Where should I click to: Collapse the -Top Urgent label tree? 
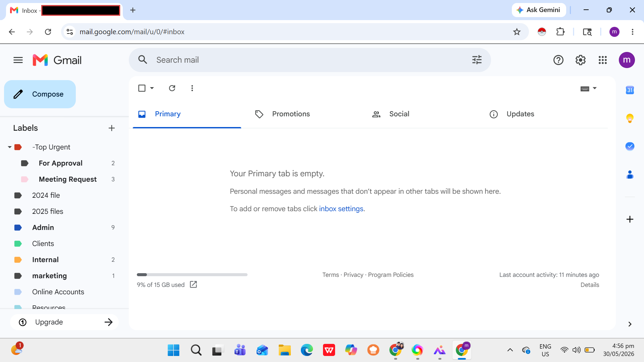[10, 147]
